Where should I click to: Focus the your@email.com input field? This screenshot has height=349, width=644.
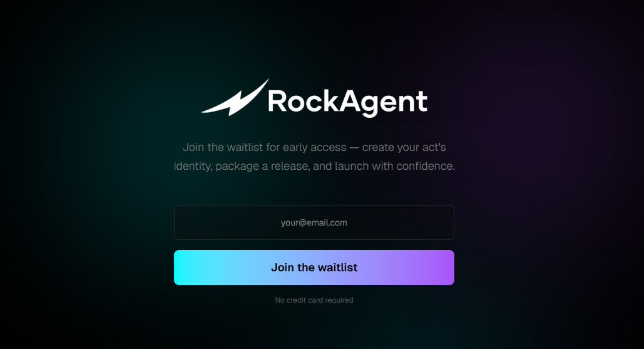click(314, 222)
